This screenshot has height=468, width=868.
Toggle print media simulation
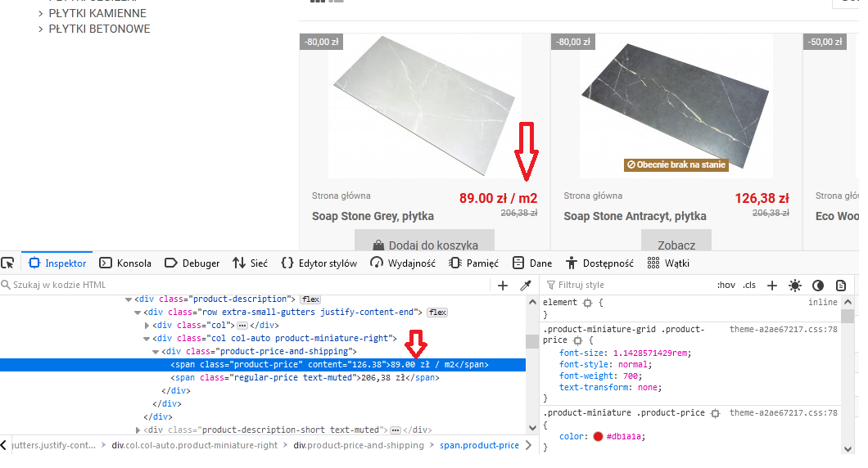(x=841, y=286)
